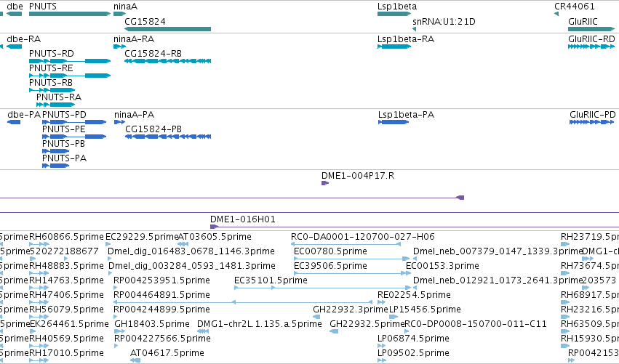Screen dimensions: 619x364
Task: Click EST RP004253951.5prime
Action: 162,280
